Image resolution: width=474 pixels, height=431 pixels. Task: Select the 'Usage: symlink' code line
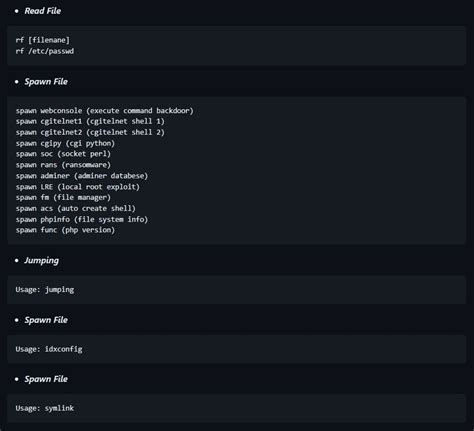point(45,408)
